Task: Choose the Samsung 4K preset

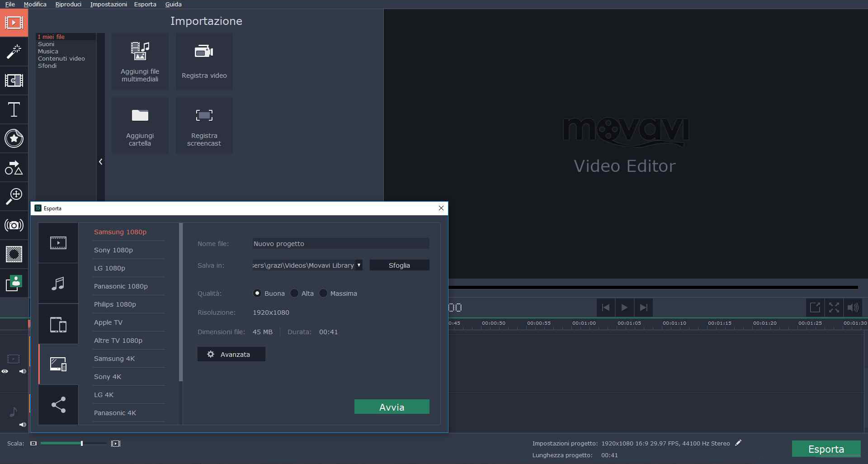Action: coord(114,359)
